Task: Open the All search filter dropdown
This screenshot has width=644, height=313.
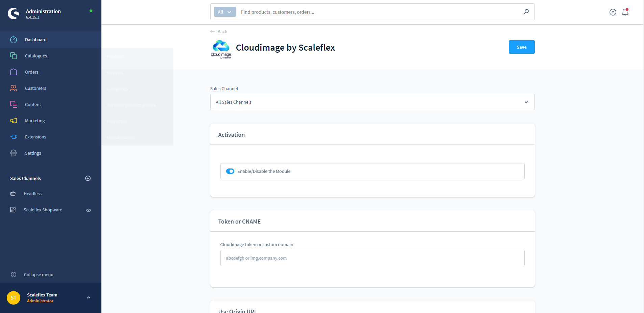Action: [x=225, y=12]
